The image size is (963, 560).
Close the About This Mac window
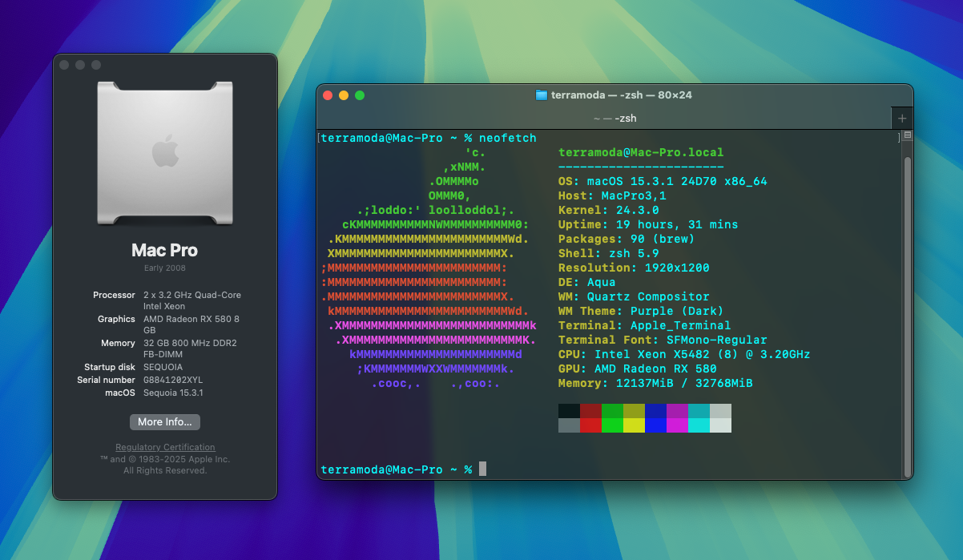coord(64,65)
